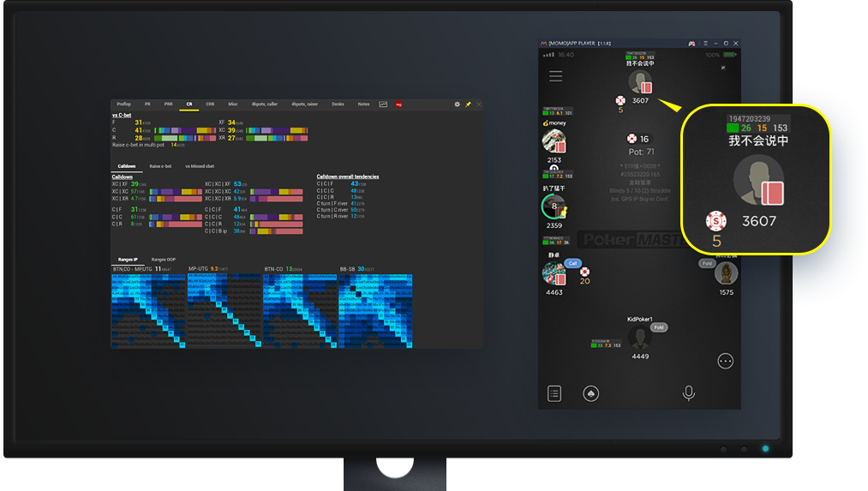Switch to the Donks tab
The image size is (868, 491).
pos(338,104)
